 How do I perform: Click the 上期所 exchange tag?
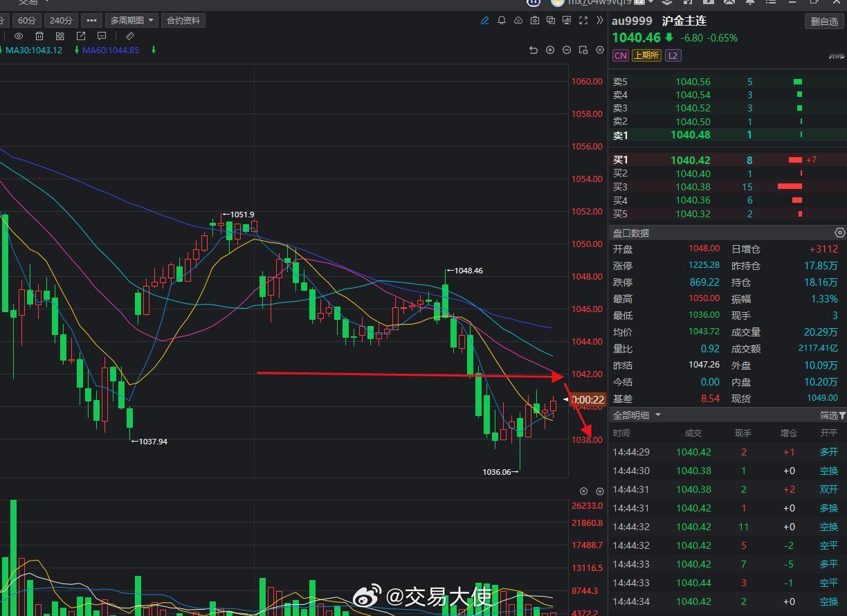coord(646,55)
